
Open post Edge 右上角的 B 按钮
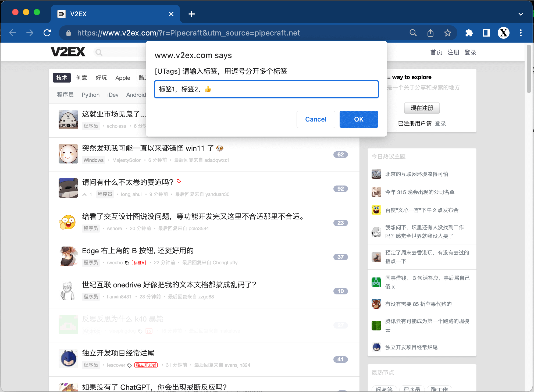click(x=138, y=251)
